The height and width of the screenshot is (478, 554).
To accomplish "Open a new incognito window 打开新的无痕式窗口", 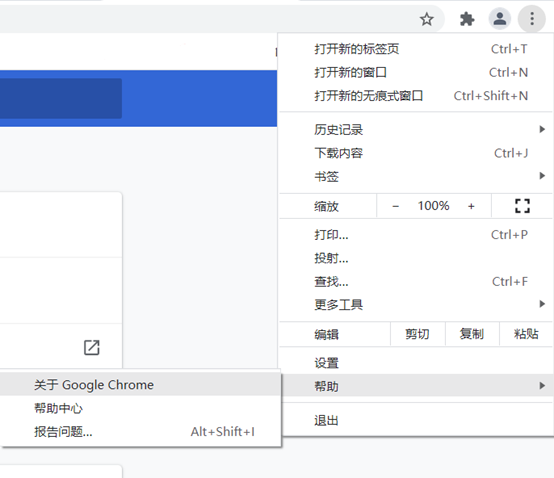I will [415, 96].
